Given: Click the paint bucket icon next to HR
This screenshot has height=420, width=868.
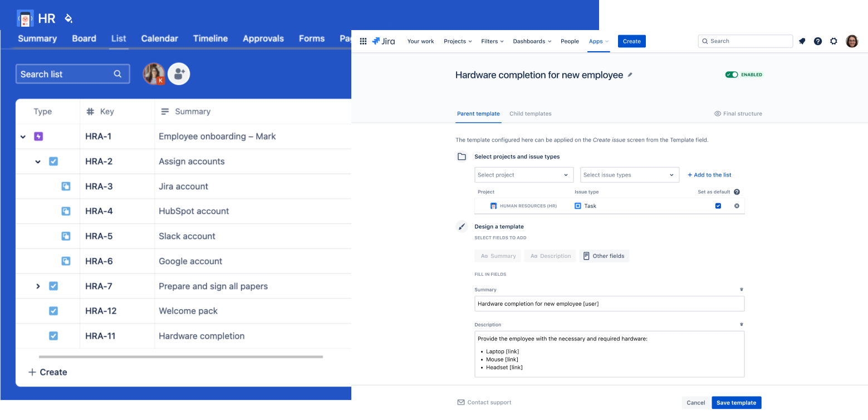Looking at the screenshot, I should pos(68,18).
